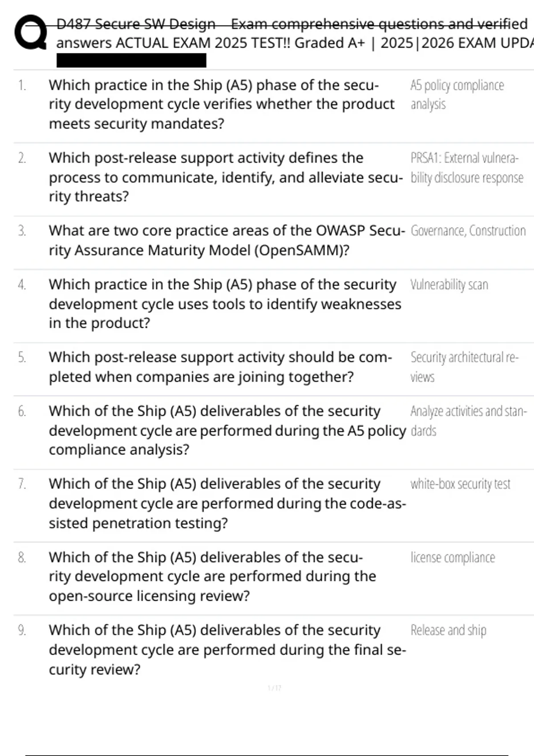534x756 pixels.
Task: Click the "Governance, Construction" answer
Action: [x=468, y=231]
